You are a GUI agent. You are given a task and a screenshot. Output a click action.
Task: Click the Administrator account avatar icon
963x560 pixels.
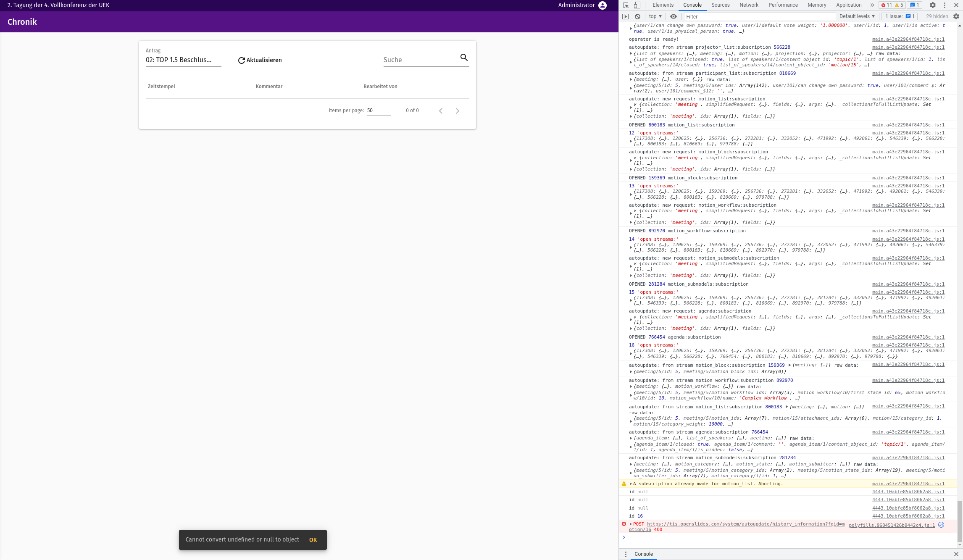602,5
